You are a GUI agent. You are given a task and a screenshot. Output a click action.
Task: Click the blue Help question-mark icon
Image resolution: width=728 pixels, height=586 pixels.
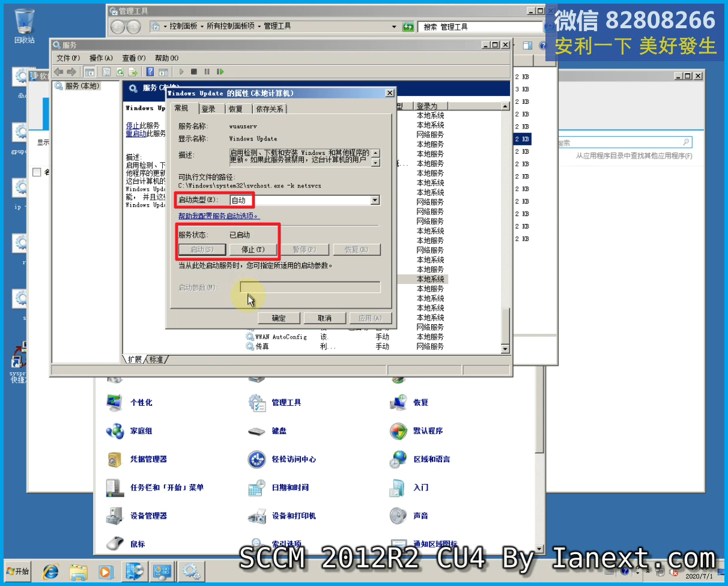tap(150, 71)
